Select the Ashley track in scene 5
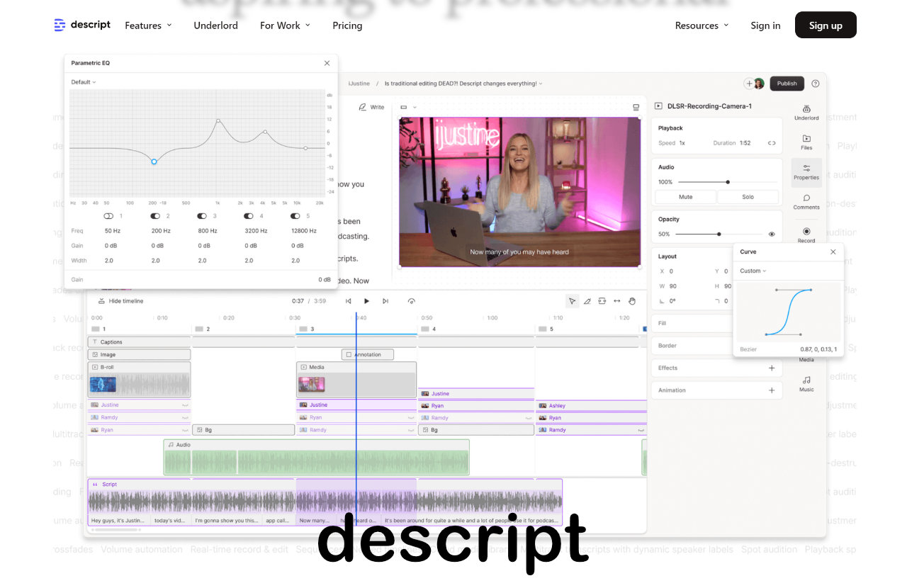 591,406
